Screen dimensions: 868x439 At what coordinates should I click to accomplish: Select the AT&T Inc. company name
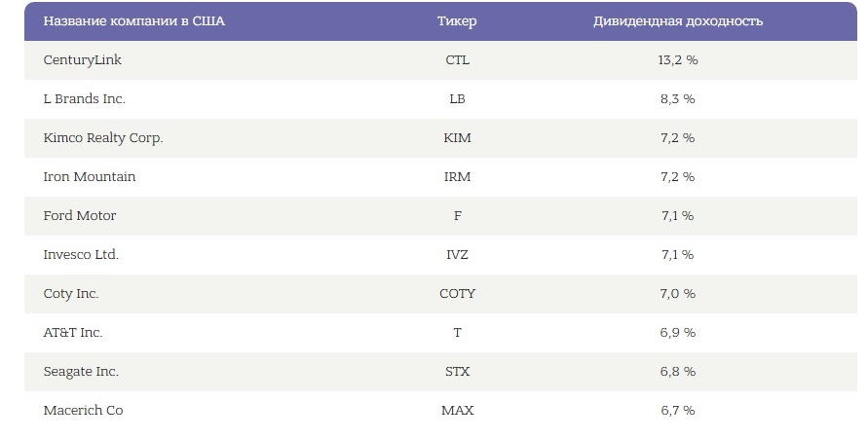tap(73, 333)
